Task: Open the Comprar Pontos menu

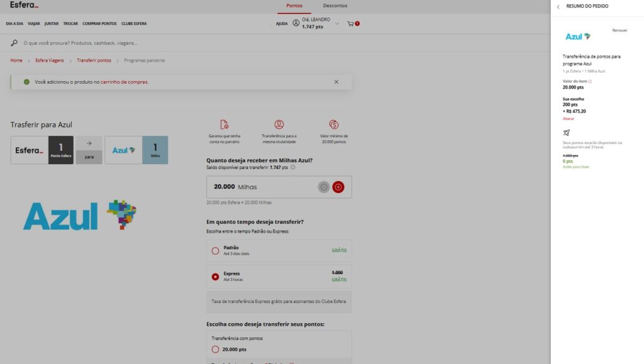Action: (99, 24)
